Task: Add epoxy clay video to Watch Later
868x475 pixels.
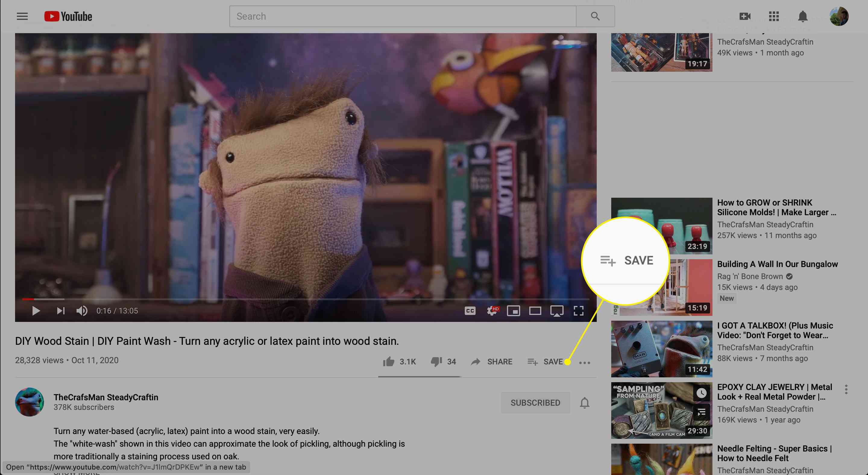Action: [702, 393]
